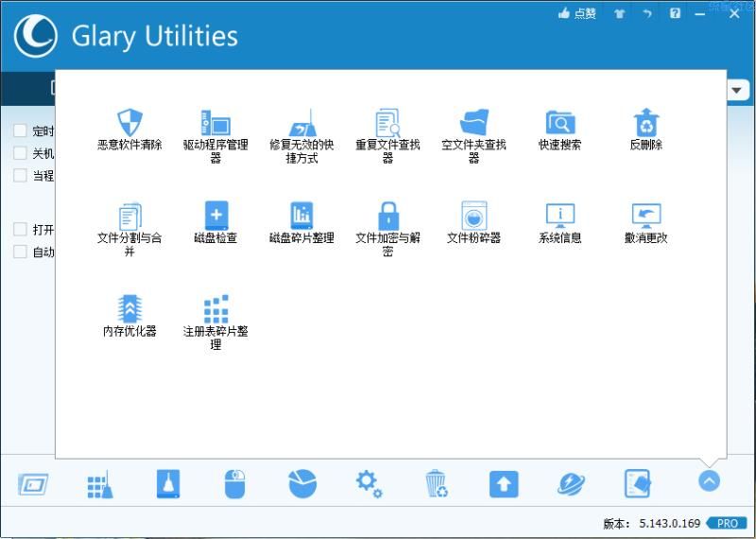The width and height of the screenshot is (756, 539).
Task: Open the 快速搜索 quick search tool
Action: click(x=559, y=130)
